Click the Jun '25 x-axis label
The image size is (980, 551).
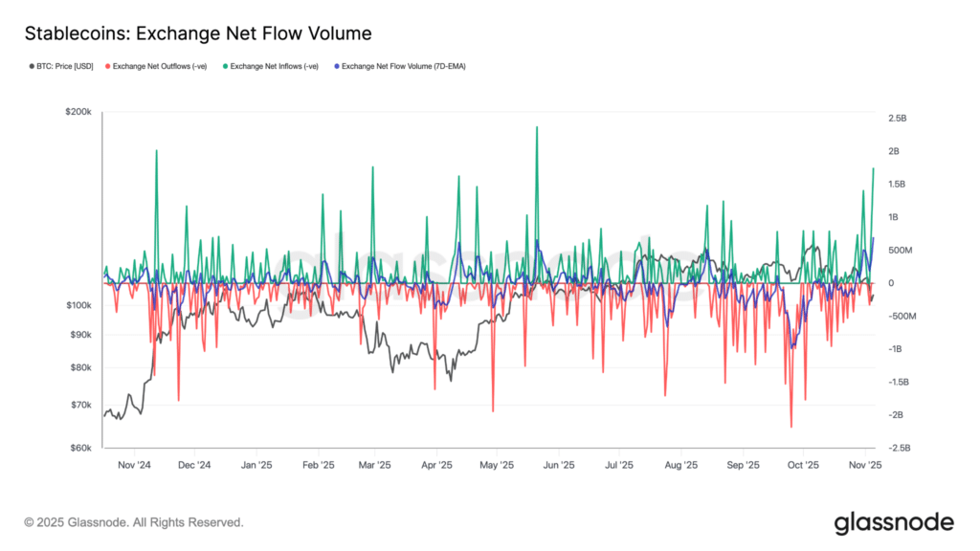559,465
